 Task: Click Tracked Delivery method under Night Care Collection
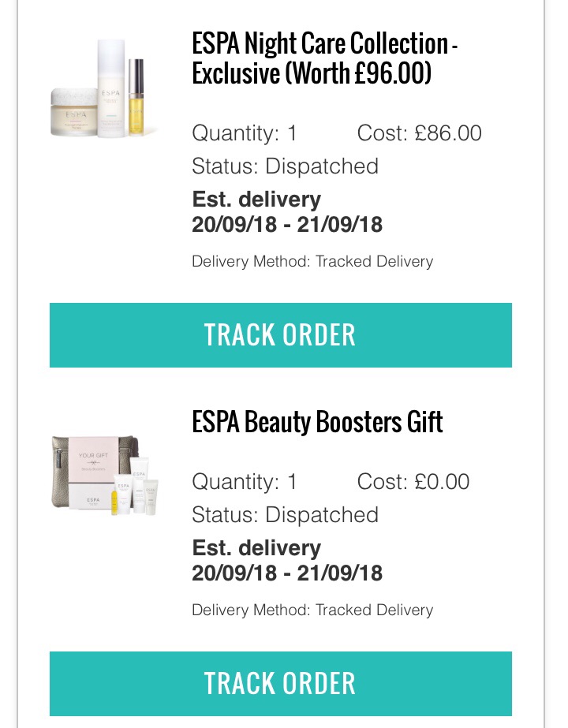pyautogui.click(x=375, y=261)
